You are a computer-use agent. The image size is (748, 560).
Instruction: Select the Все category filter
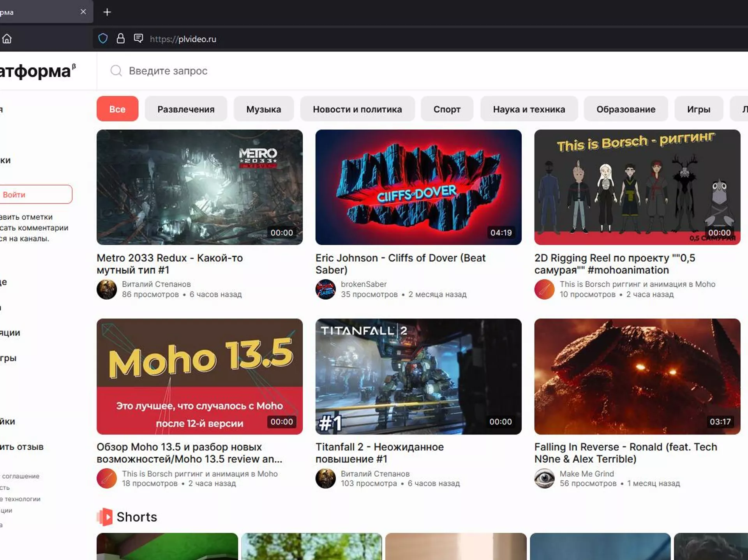(x=117, y=109)
